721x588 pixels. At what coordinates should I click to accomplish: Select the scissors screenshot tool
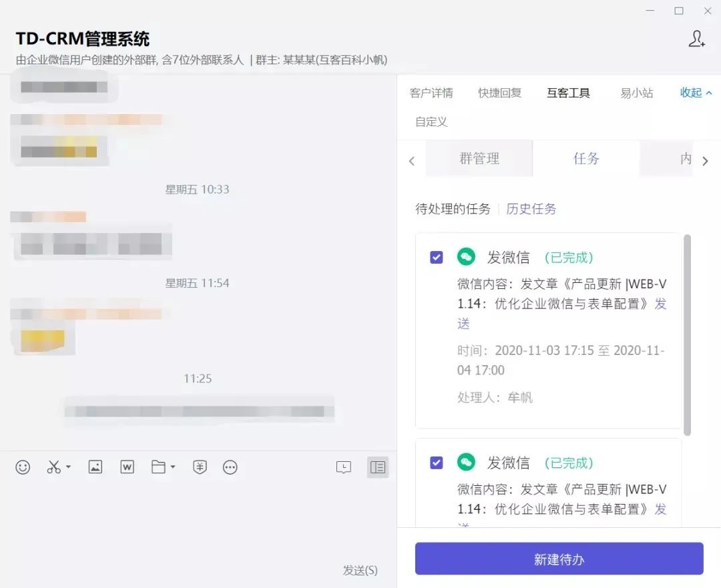point(54,467)
